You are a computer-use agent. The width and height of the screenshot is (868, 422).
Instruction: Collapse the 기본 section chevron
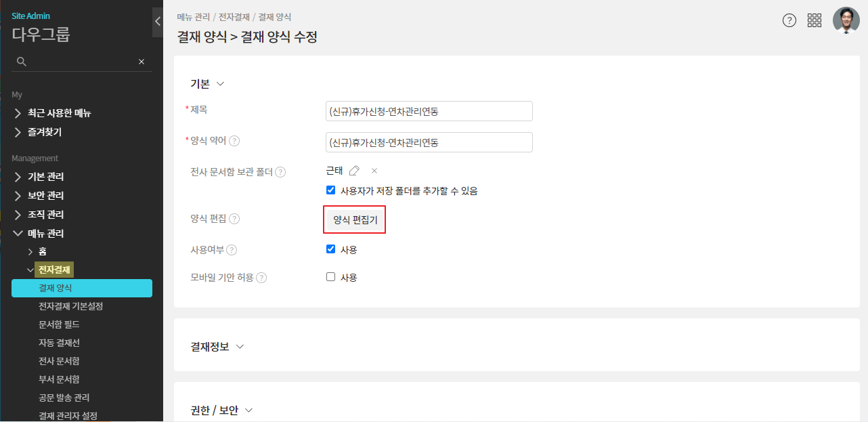point(219,84)
